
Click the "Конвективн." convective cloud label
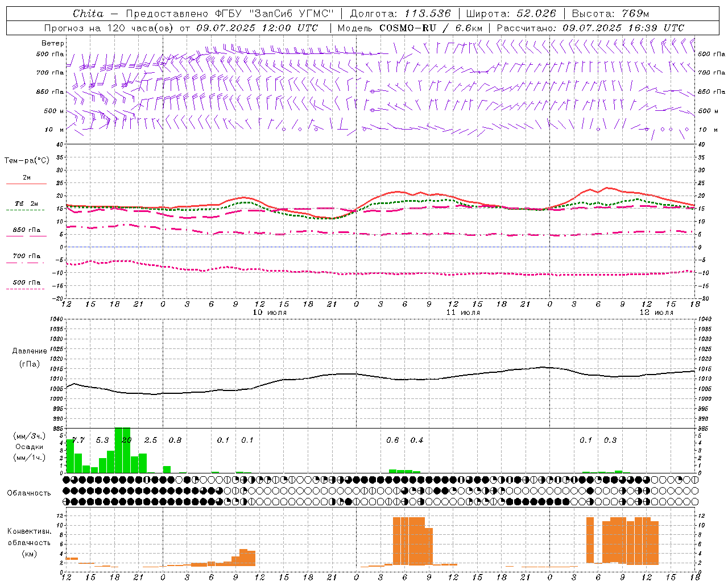point(29,531)
